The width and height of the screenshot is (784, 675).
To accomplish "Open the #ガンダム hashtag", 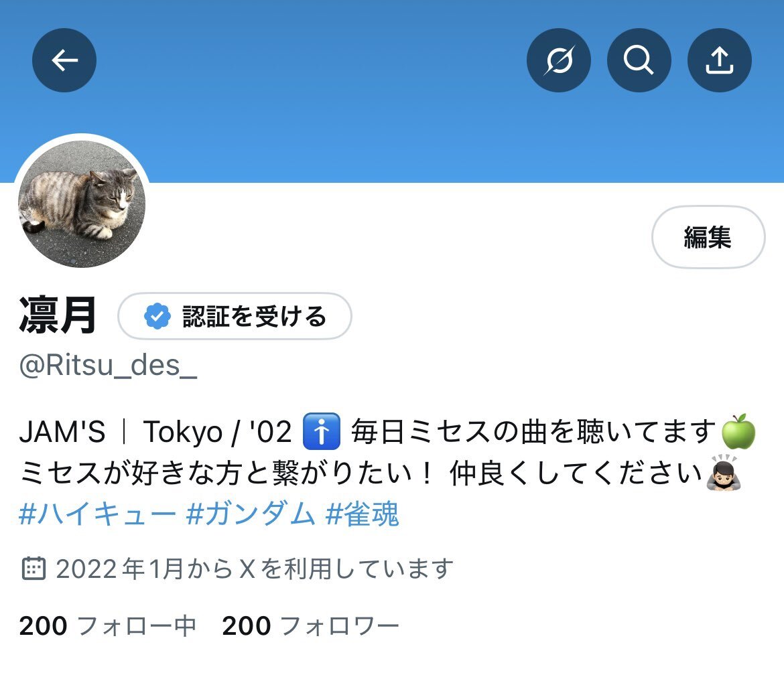I will pos(250,514).
